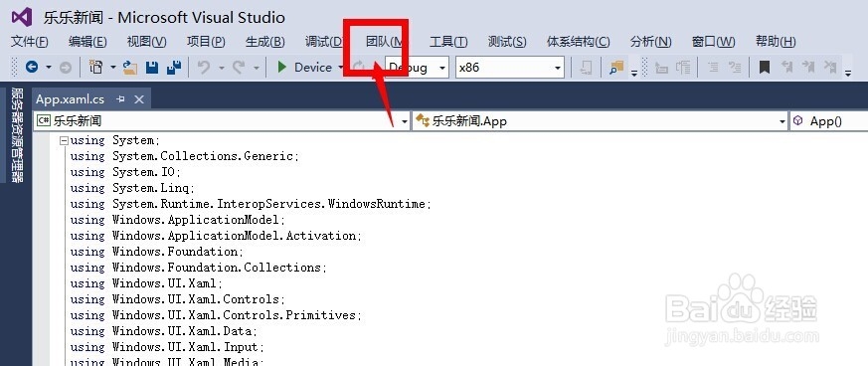Image resolution: width=868 pixels, height=366 pixels.
Task: Open the Redo history dropdown arrow
Action: pos(256,68)
